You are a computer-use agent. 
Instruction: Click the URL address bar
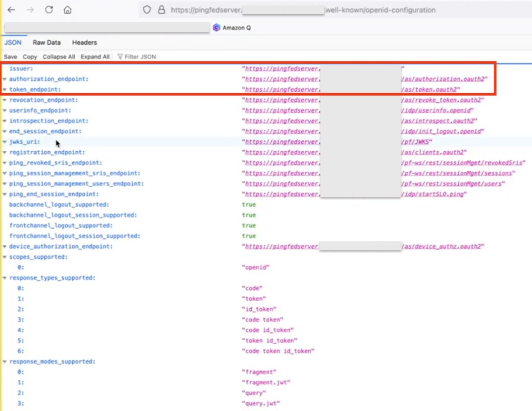tap(336, 10)
